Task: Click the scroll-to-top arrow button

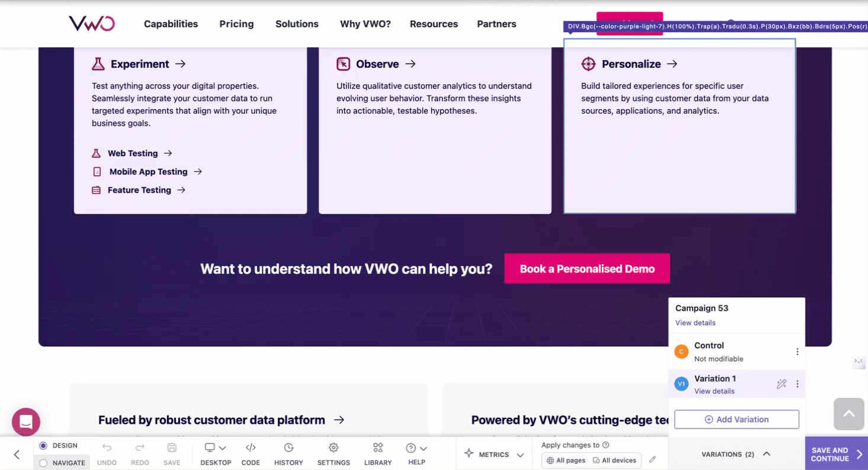Action: [848, 414]
